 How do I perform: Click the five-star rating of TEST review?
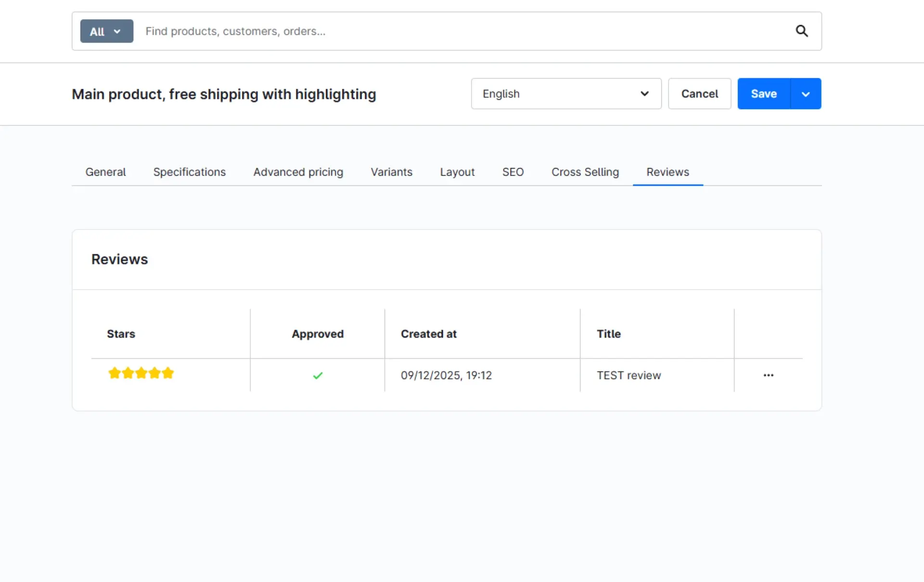click(x=141, y=373)
